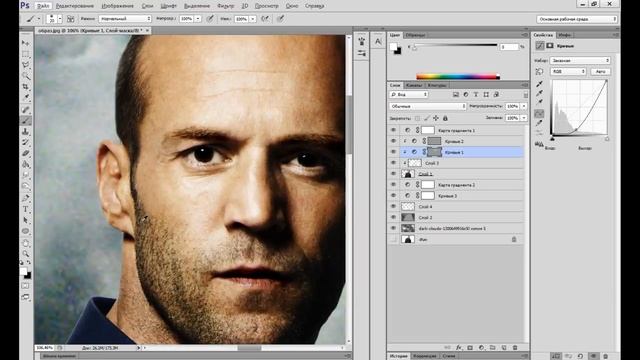The height and width of the screenshot is (360, 640).
Task: Open layer filter kind dropdown
Action: (409, 94)
